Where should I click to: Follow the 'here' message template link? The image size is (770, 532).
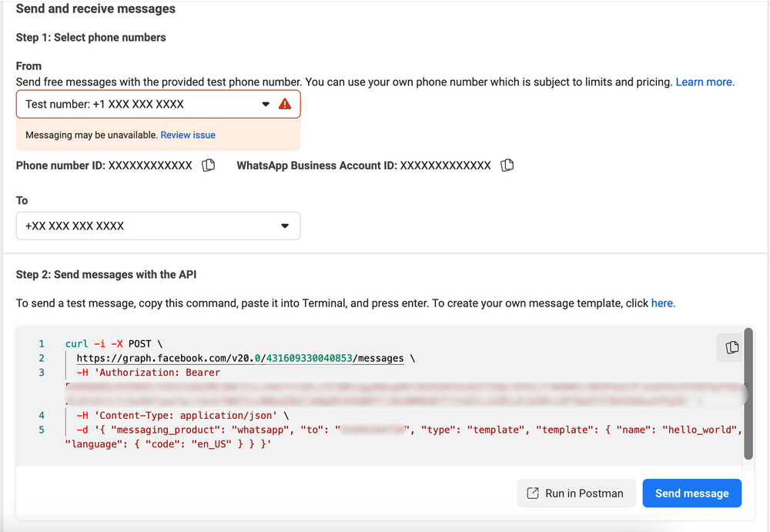coord(661,303)
